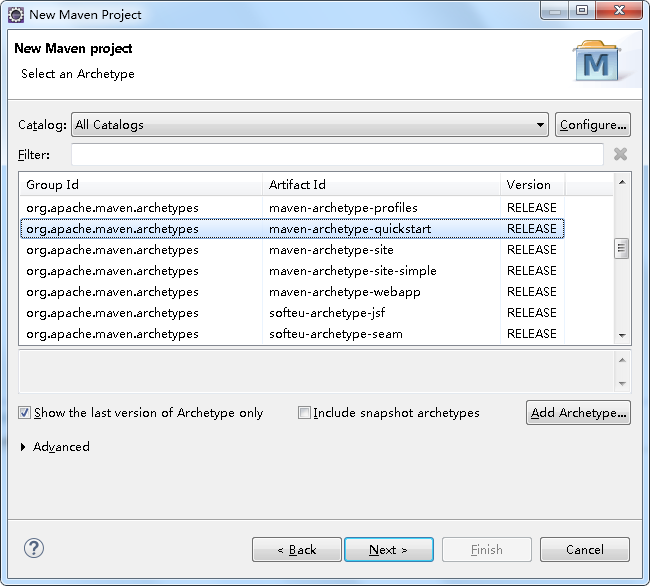The height and width of the screenshot is (586, 650).
Task: Click the help question mark icon
Action: [x=34, y=548]
